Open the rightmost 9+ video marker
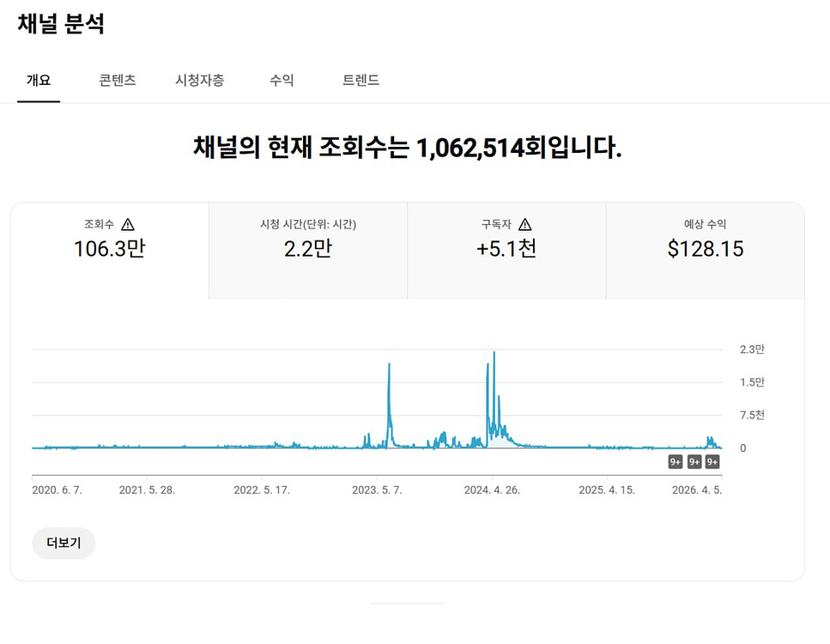 tap(712, 462)
